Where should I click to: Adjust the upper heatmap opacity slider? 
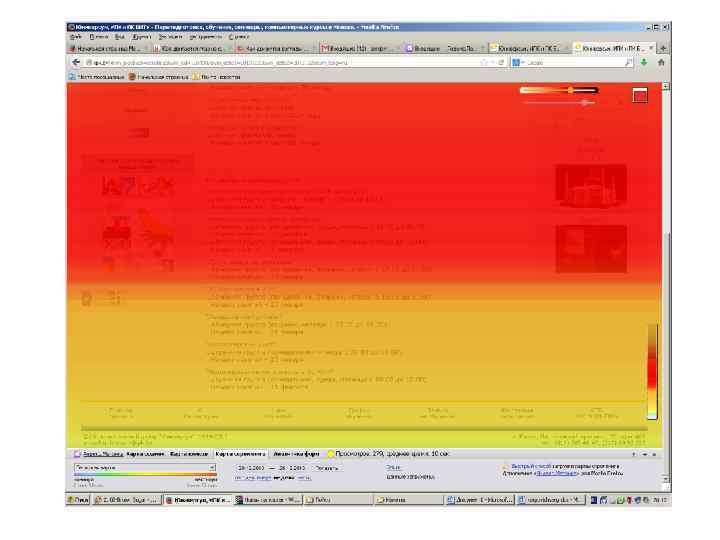tap(559, 90)
